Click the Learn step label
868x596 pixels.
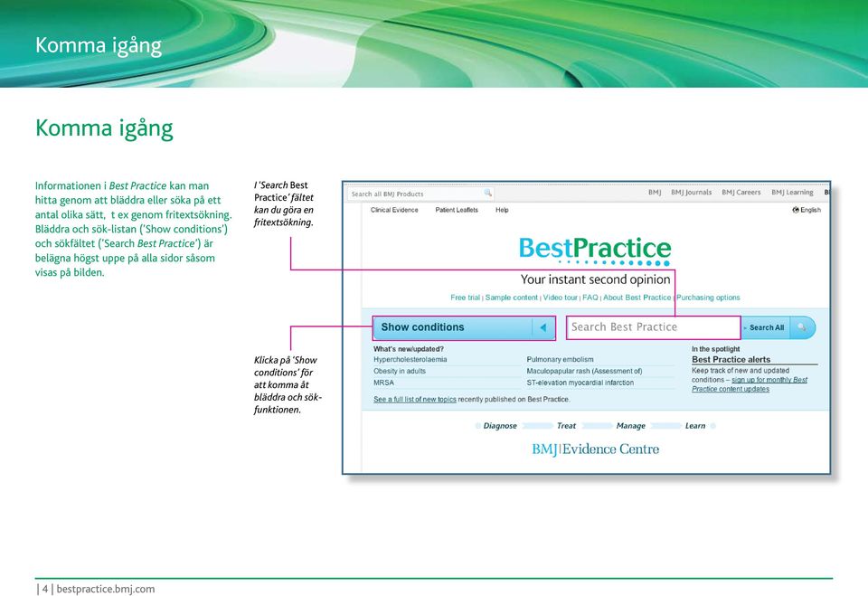[694, 426]
